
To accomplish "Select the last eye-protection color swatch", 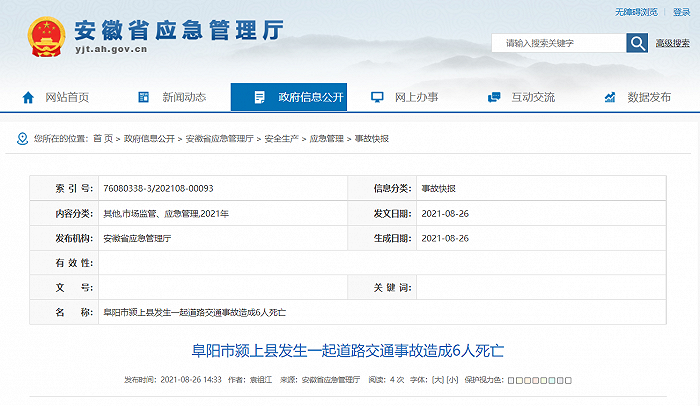I will click(x=568, y=381).
